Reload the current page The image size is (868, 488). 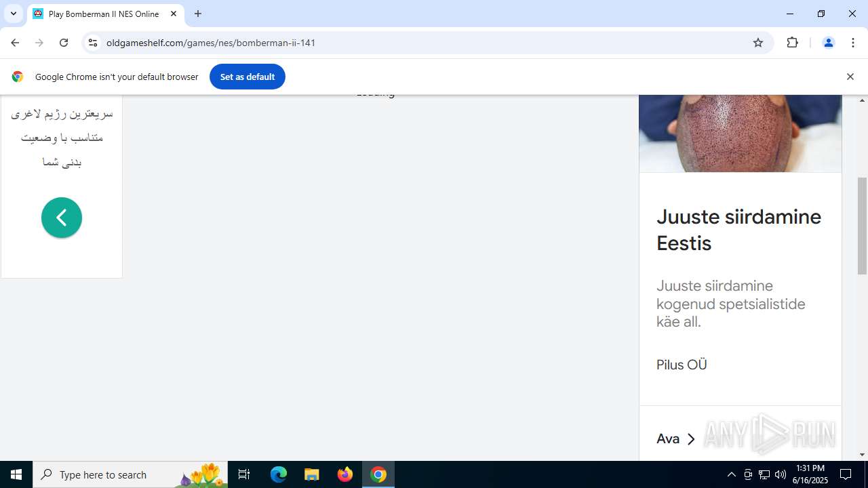click(x=64, y=43)
